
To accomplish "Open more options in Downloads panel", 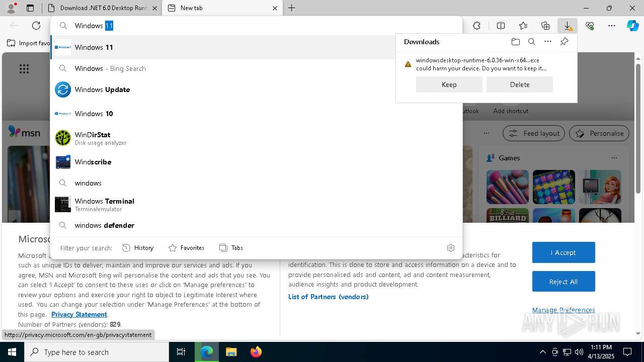I will pyautogui.click(x=548, y=42).
